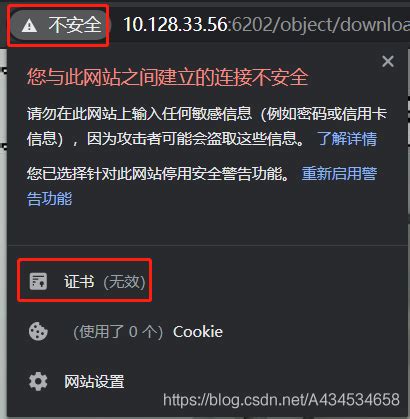Click the cookie icon
This screenshot has height=419, width=410.
(38, 331)
